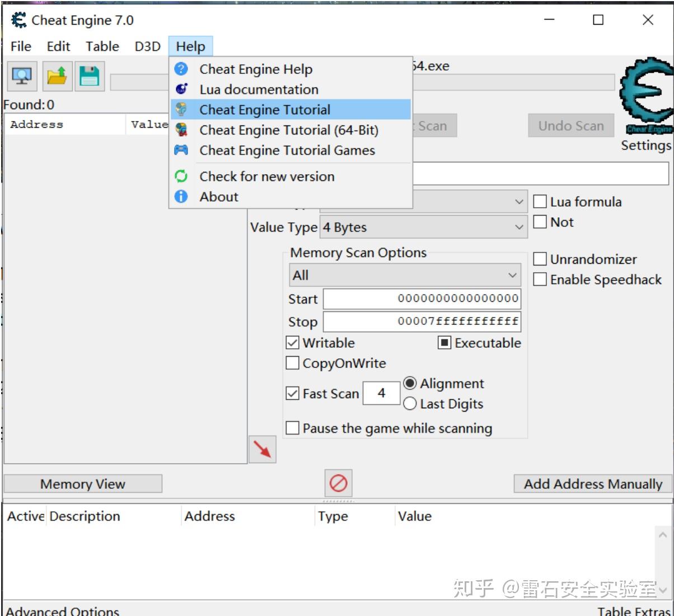Click the Memory View button
This screenshot has width=674, height=616.
83,484
